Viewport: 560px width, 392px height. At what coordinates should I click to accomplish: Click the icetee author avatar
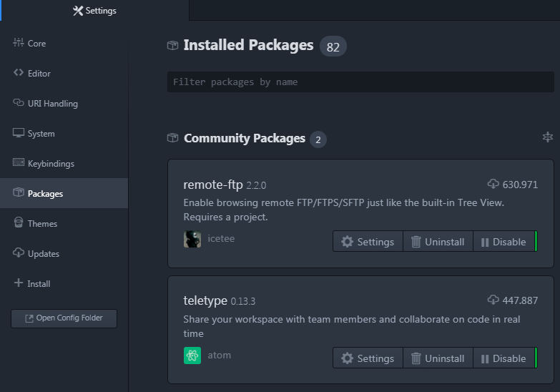[192, 239]
